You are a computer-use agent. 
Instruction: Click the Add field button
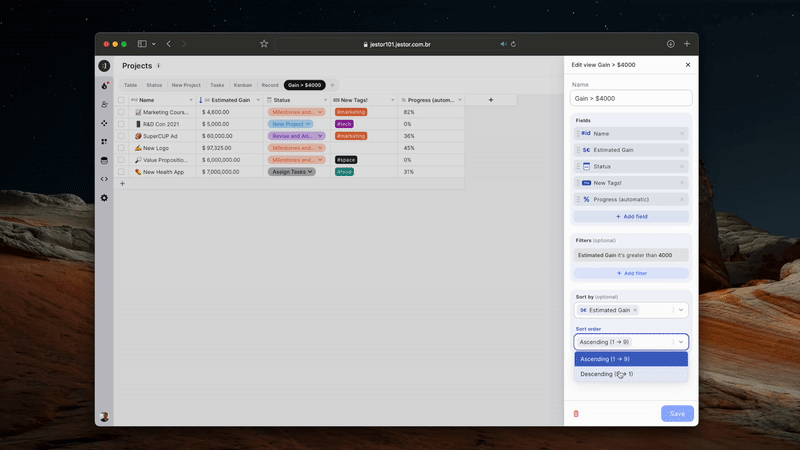click(631, 216)
